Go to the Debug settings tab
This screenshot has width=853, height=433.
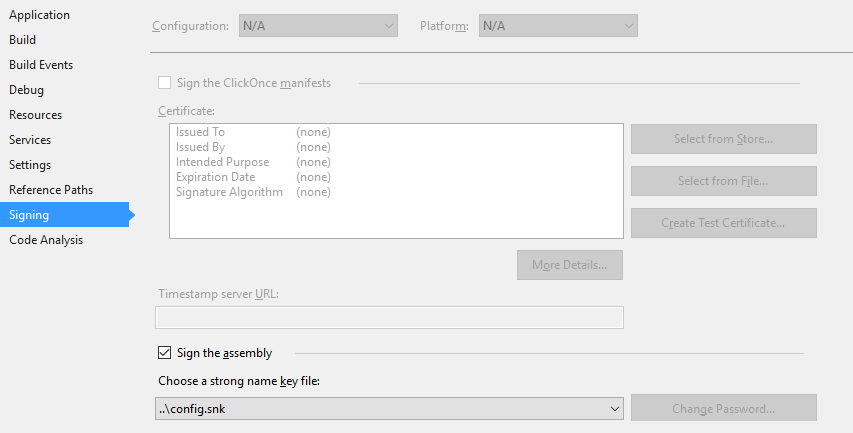tap(26, 90)
